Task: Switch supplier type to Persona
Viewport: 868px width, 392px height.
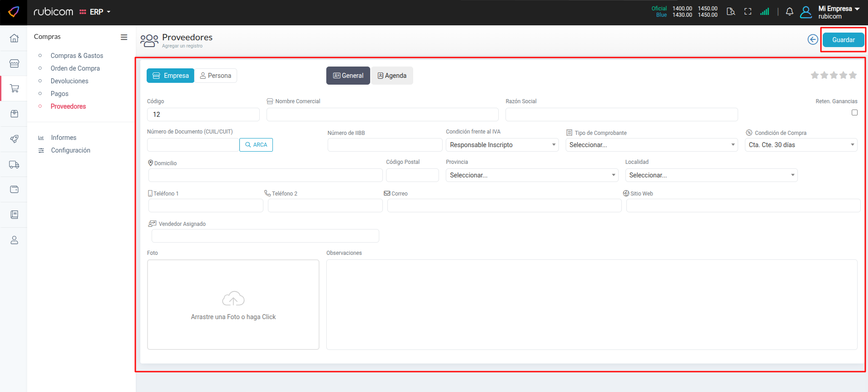Action: click(215, 76)
